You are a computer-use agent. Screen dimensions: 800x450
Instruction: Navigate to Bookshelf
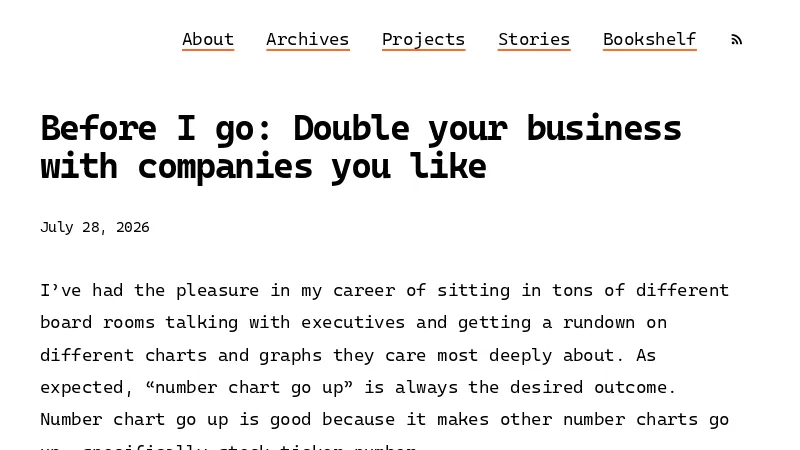(x=649, y=40)
